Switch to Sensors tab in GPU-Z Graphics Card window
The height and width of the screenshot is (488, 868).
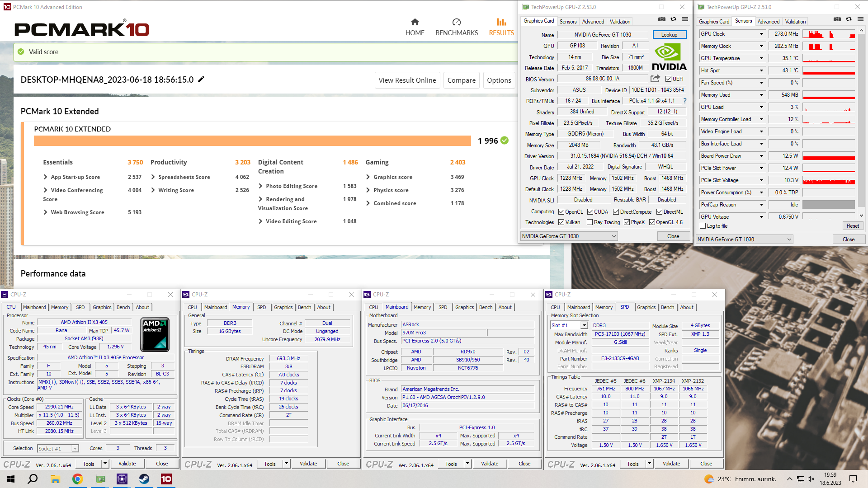click(568, 22)
